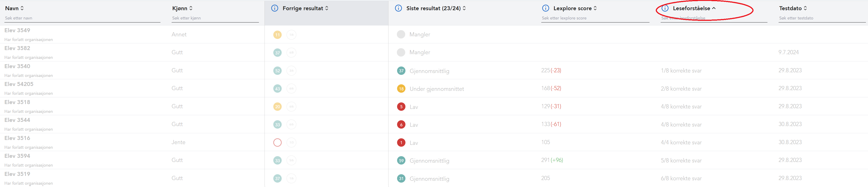Click empty red circle for Elev 3516
The width and height of the screenshot is (868, 187).
(x=277, y=142)
